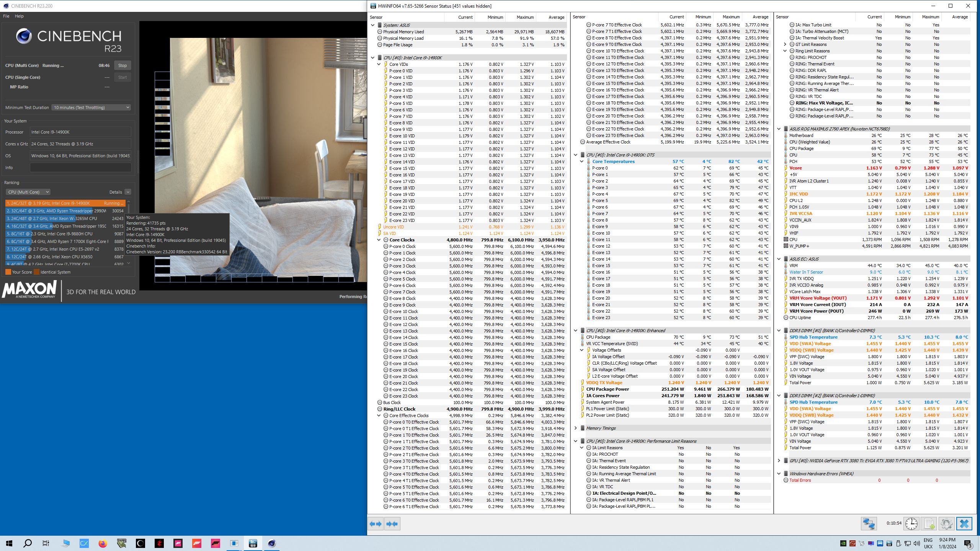Image resolution: width=980 pixels, height=551 pixels.
Task: Open Firefox from the taskbar
Action: point(103,543)
